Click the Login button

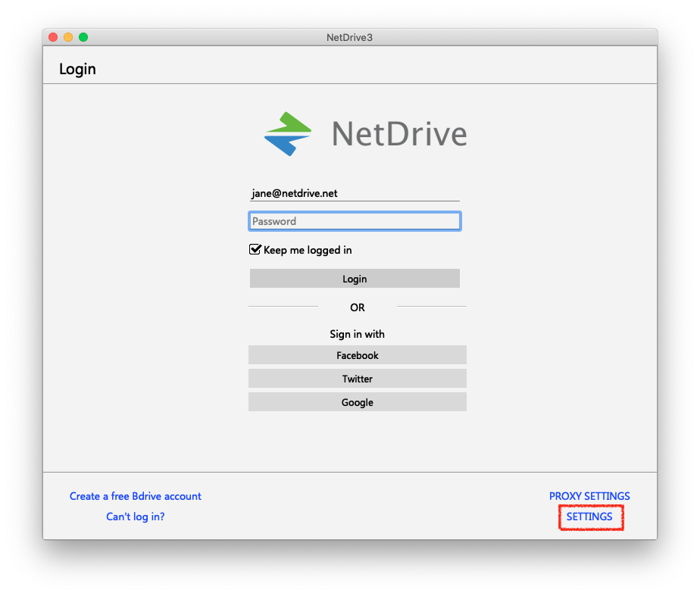(355, 279)
